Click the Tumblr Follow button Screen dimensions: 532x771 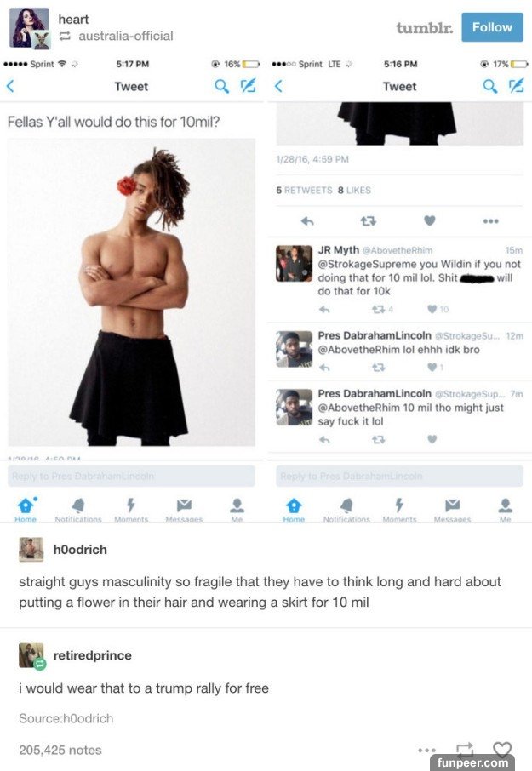[x=492, y=27]
